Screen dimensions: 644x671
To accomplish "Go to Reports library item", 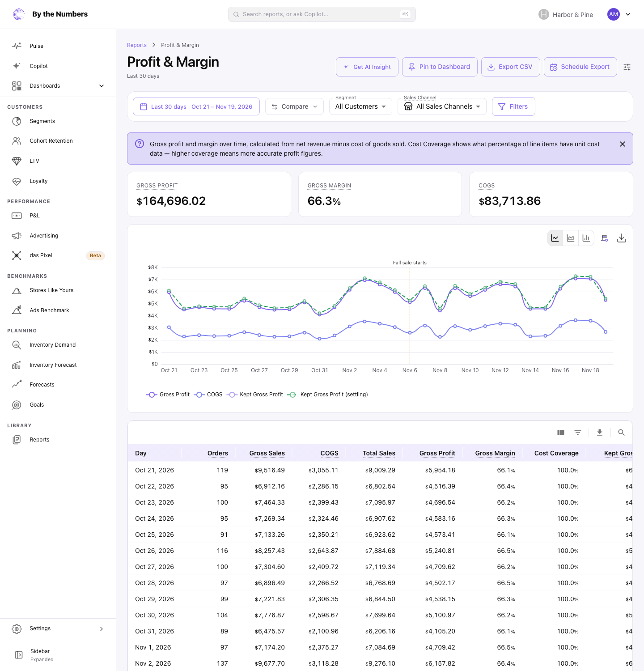I will click(x=58, y=440).
